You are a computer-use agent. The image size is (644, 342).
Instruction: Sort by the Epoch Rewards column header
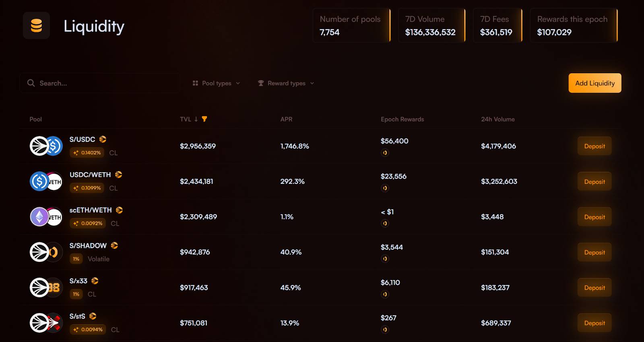(402, 119)
